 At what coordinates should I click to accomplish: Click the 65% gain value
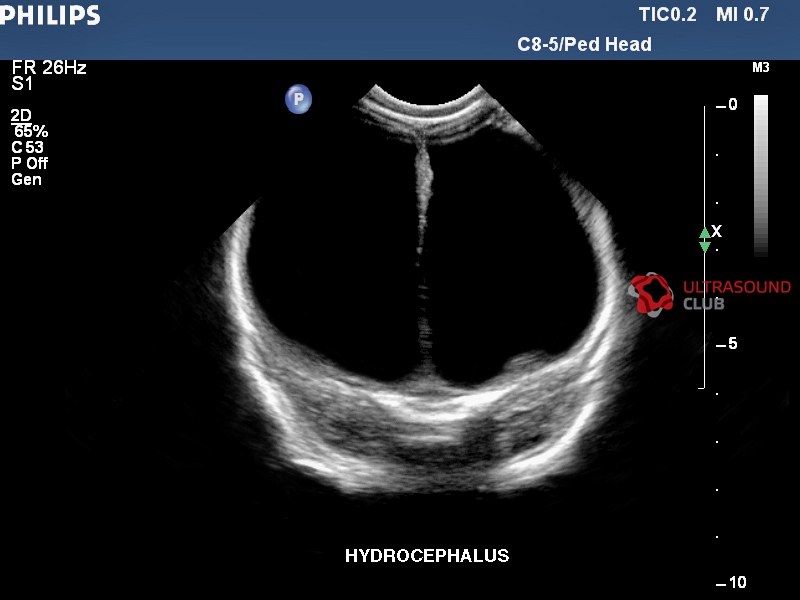(x=31, y=131)
